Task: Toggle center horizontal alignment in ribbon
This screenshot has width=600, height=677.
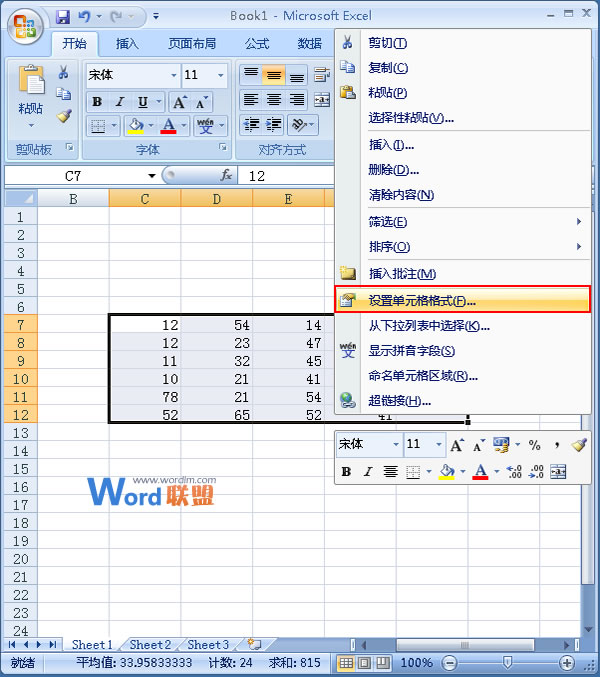Action: click(274, 100)
